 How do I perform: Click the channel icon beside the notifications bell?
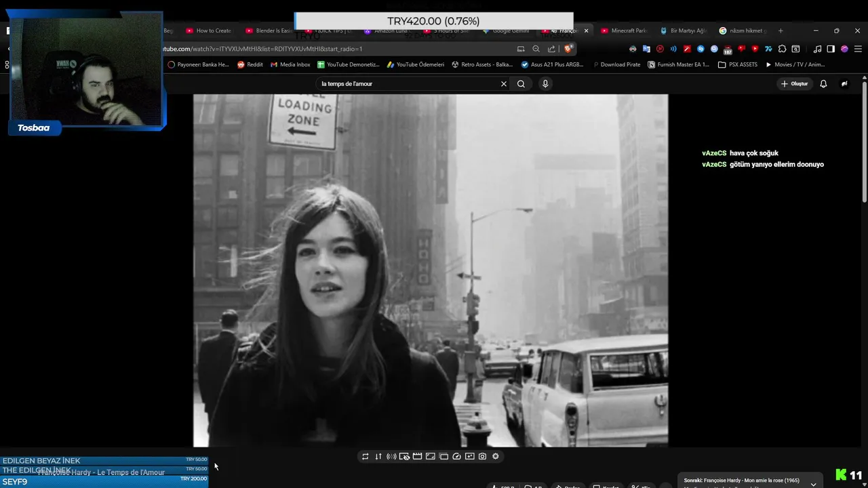(x=844, y=83)
